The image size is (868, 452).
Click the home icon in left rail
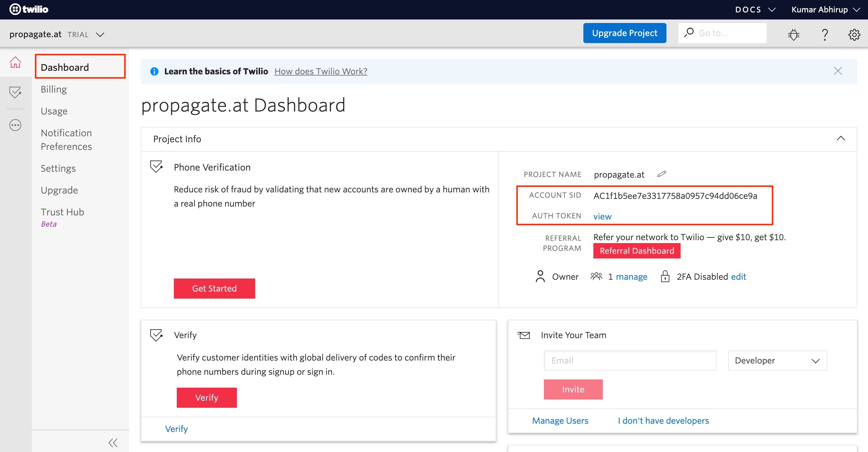coord(15,63)
